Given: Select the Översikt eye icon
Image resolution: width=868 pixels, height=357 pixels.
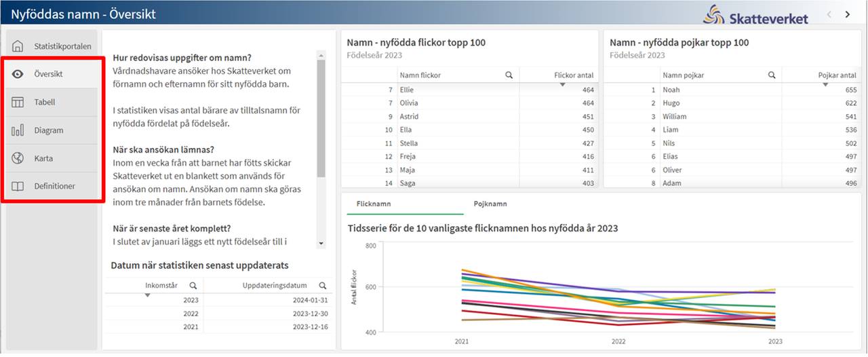Looking at the screenshot, I should pyautogui.click(x=18, y=74).
